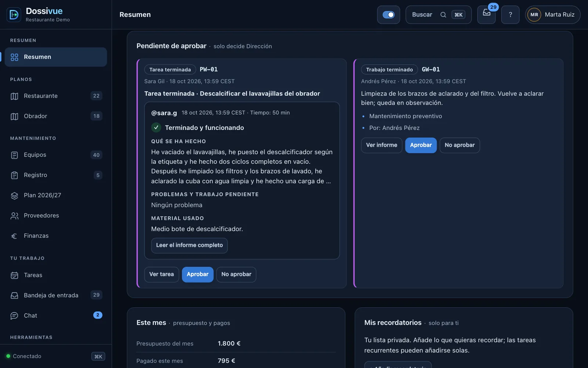Click the 22 count badge on Restaurante
588x368 pixels.
click(x=96, y=96)
